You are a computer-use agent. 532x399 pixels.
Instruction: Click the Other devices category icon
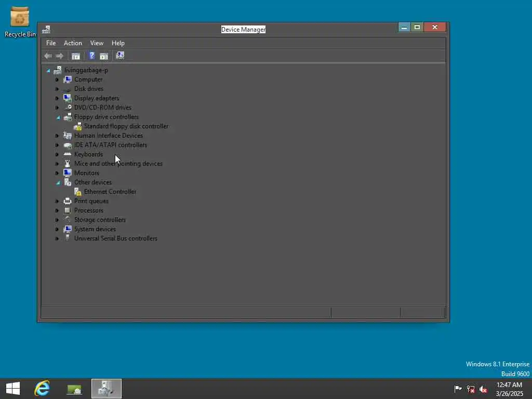click(x=68, y=182)
